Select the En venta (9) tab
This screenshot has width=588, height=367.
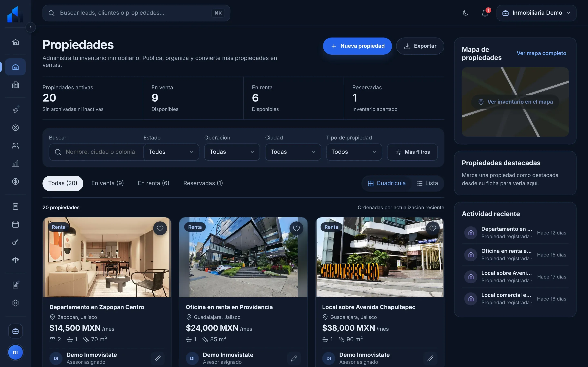(108, 183)
